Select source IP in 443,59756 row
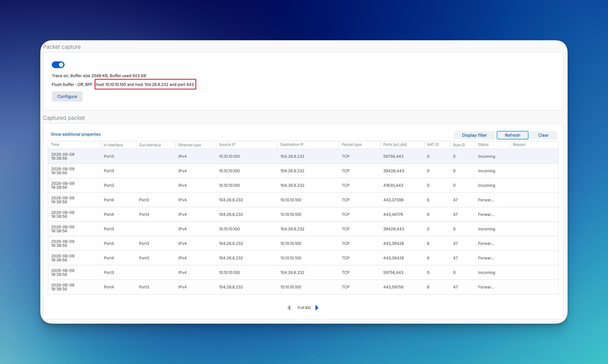The height and width of the screenshot is (364, 608). (x=231, y=287)
